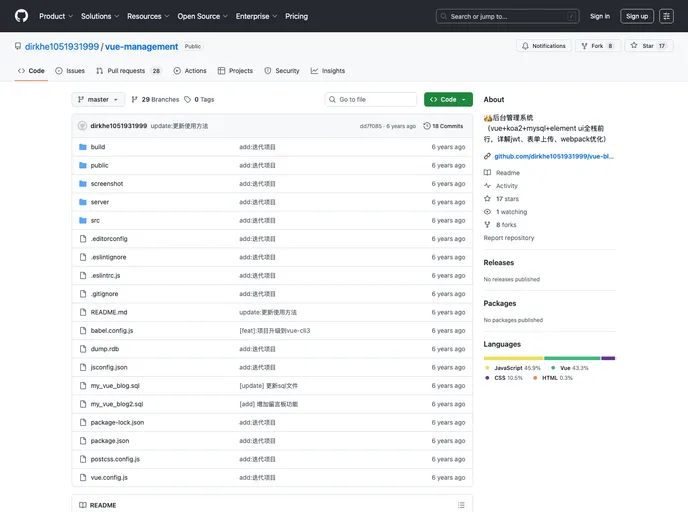Open the package-lock.json file
688x512 pixels.
117,422
